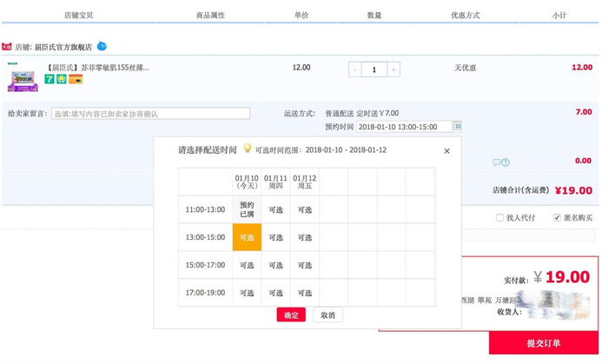Select 15:00-17:00 slot on 01月11
Viewport: 608px width, 364px height.
[275, 265]
